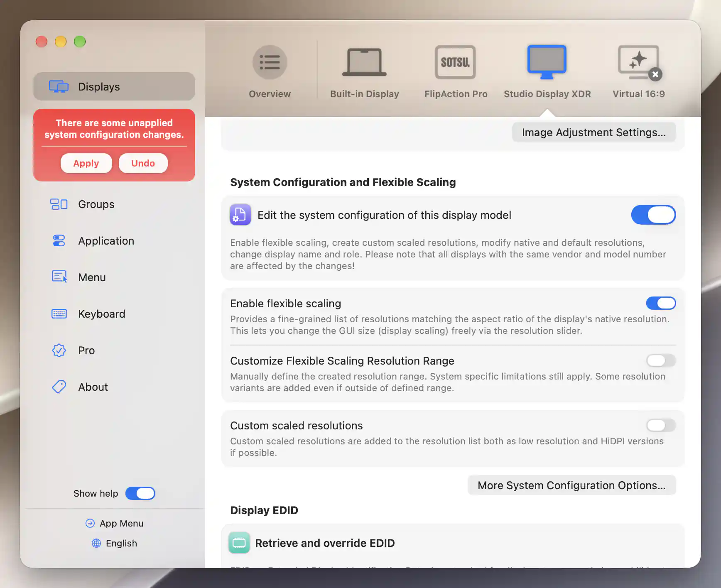Open the About page label
This screenshot has height=588, width=721.
[x=93, y=387]
